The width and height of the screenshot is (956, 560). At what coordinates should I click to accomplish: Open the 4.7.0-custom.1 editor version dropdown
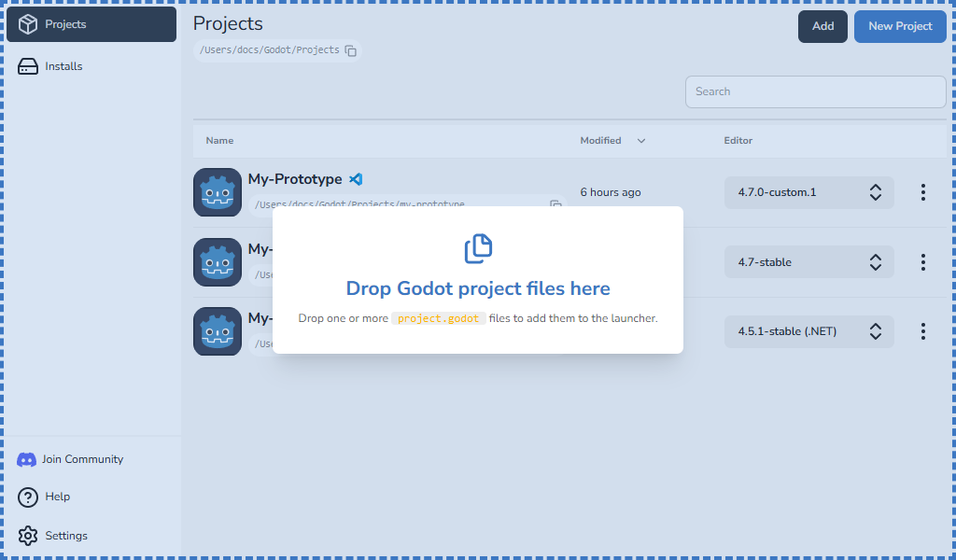click(809, 192)
